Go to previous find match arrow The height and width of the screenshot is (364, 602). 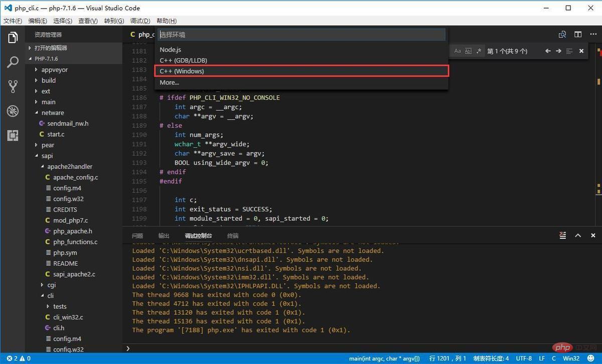coord(548,51)
